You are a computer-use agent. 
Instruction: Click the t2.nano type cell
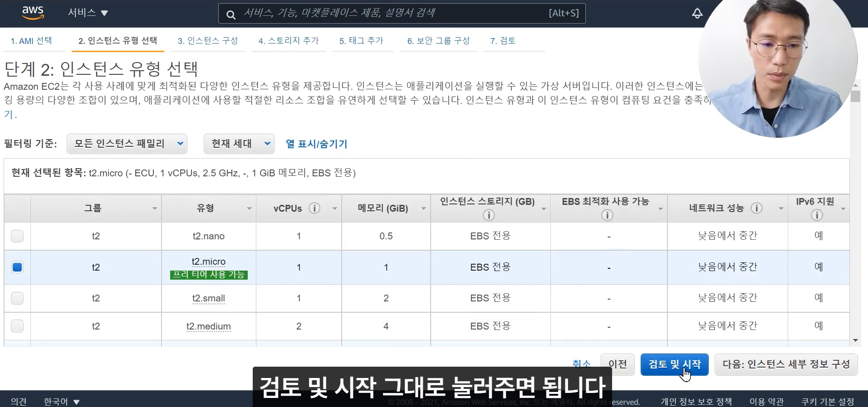coord(209,236)
